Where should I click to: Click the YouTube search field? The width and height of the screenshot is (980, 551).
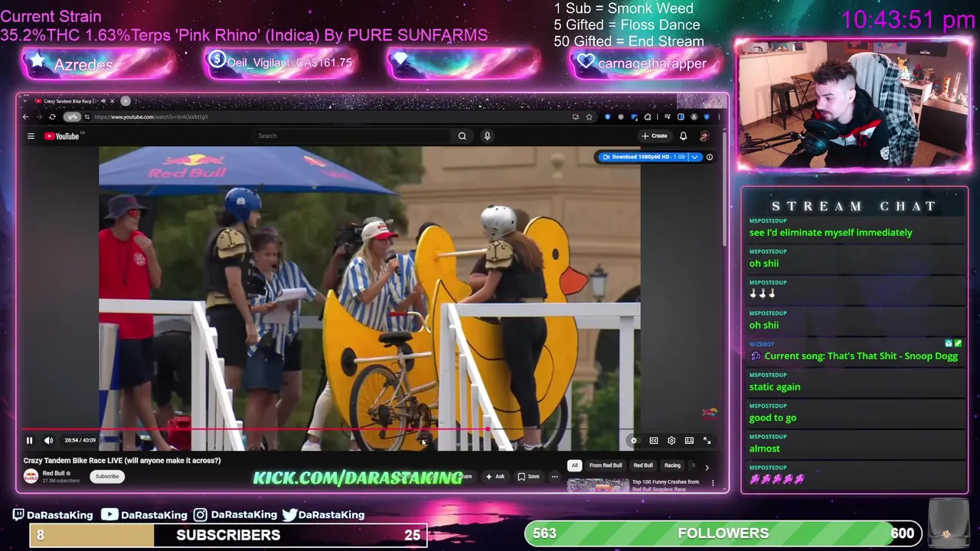[x=353, y=135]
